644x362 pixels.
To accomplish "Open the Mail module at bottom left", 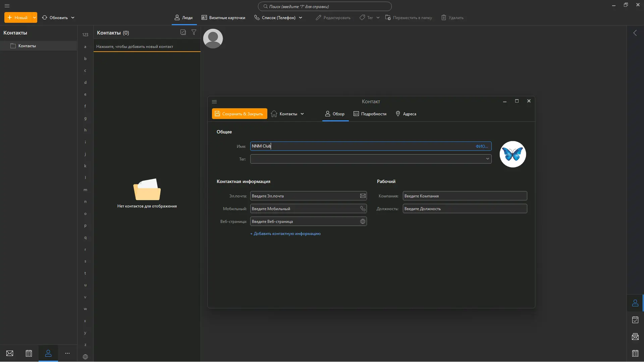I will pyautogui.click(x=10, y=353).
